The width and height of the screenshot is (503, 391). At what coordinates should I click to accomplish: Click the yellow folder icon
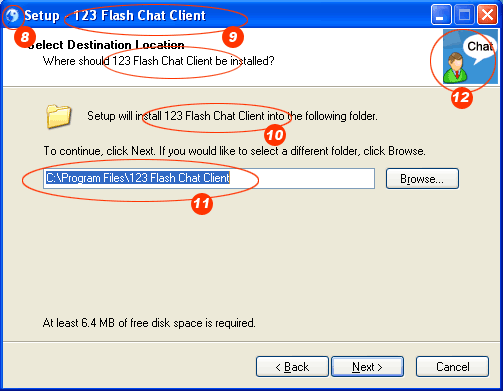[58, 116]
